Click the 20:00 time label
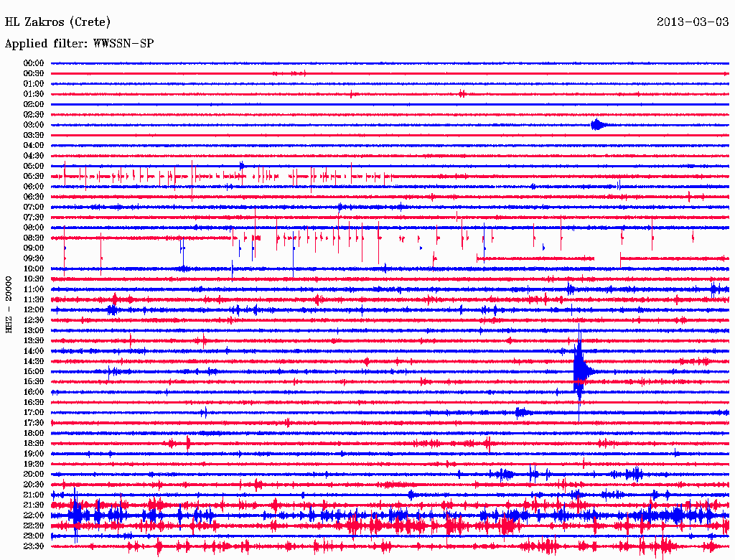The height and width of the screenshot is (560, 735). tap(34, 475)
